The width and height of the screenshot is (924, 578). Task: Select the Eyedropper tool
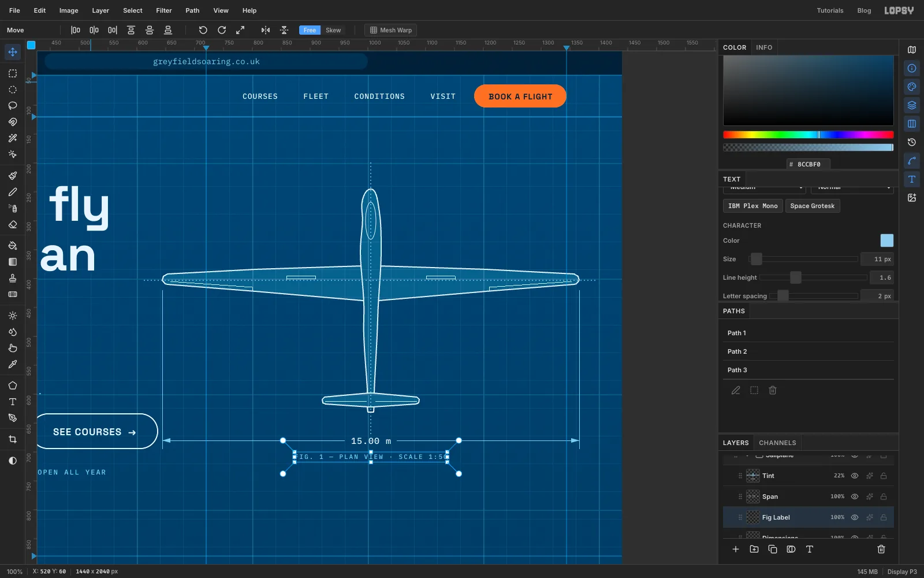[13, 364]
